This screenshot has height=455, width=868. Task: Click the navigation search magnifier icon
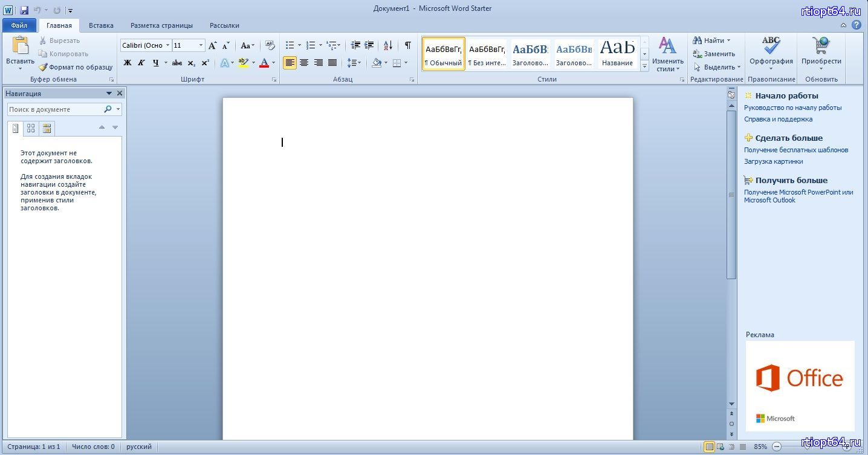pyautogui.click(x=108, y=109)
